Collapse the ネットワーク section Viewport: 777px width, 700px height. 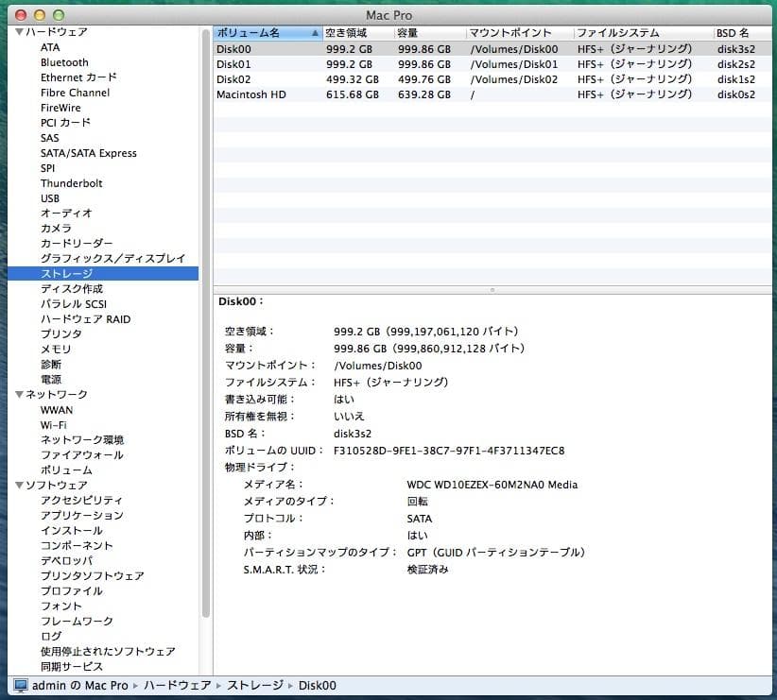coord(20,394)
